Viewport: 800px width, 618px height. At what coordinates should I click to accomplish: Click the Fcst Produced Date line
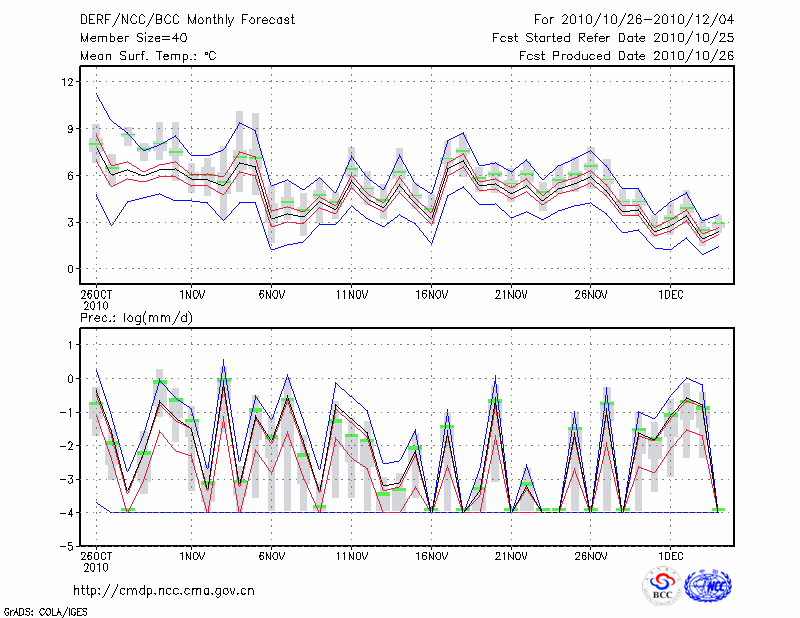[626, 56]
